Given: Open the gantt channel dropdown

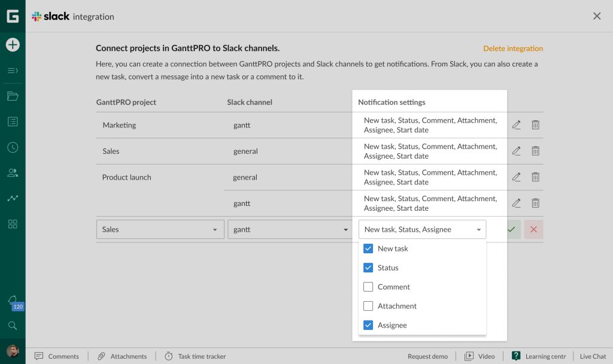Looking at the screenshot, I should [x=290, y=229].
